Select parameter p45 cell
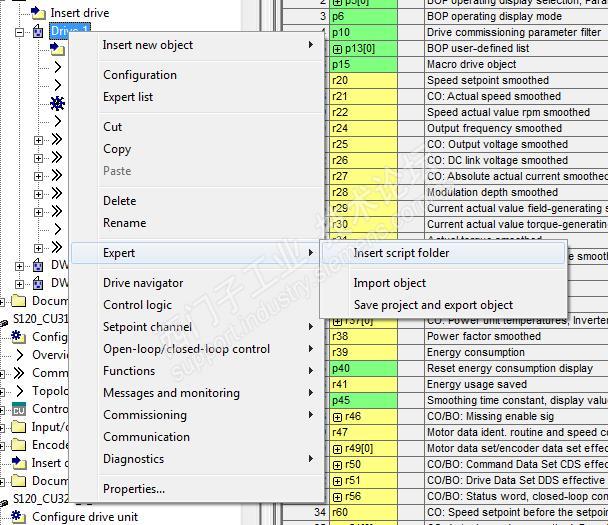 tap(363, 400)
